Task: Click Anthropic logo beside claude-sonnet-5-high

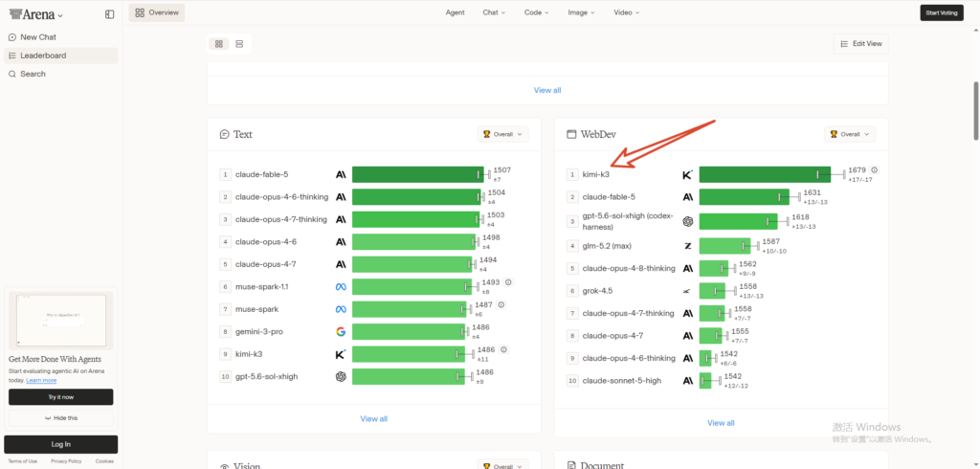Action: (x=687, y=380)
